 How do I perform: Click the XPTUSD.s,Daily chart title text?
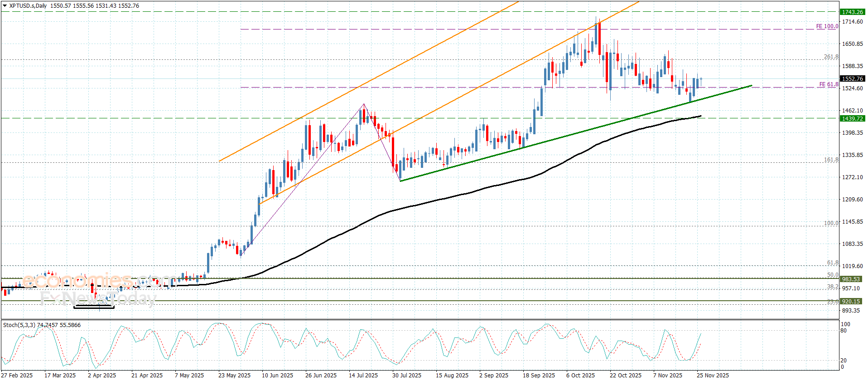(x=28, y=6)
